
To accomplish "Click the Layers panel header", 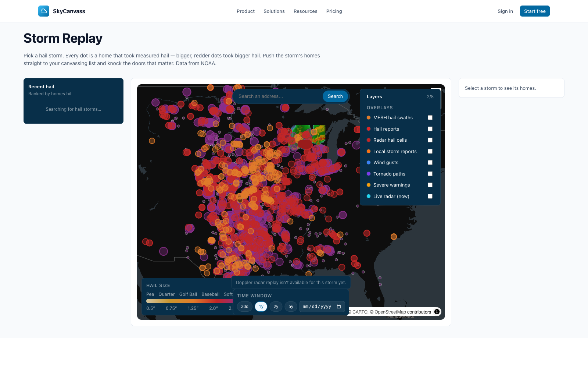I will tap(374, 97).
